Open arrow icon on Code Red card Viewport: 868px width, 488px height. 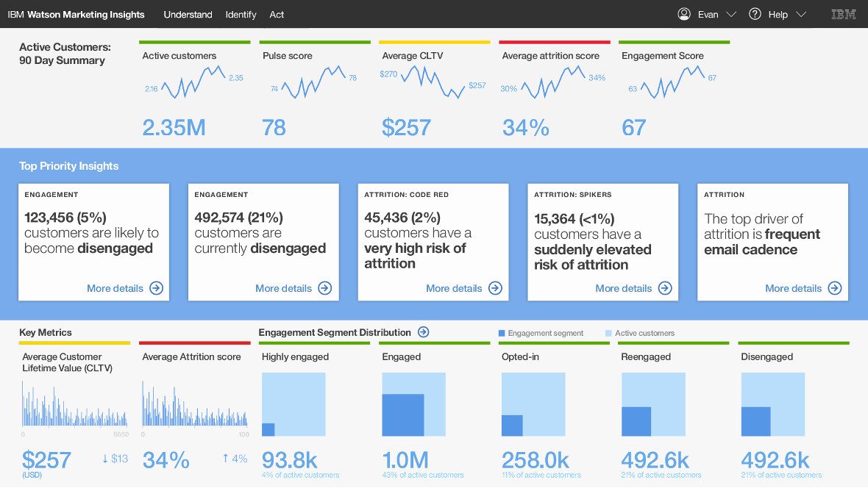click(496, 287)
